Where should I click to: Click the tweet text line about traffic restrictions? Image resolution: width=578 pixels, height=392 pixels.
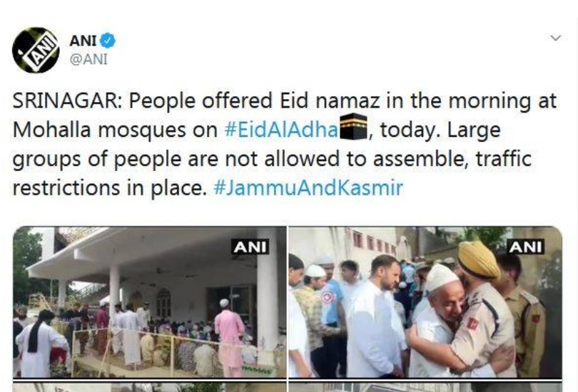pyautogui.click(x=208, y=187)
